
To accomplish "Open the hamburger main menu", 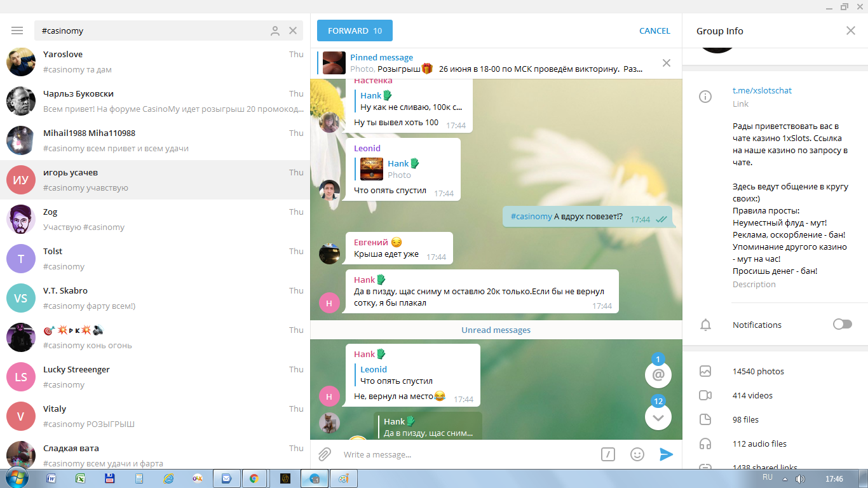I will coord(17,30).
